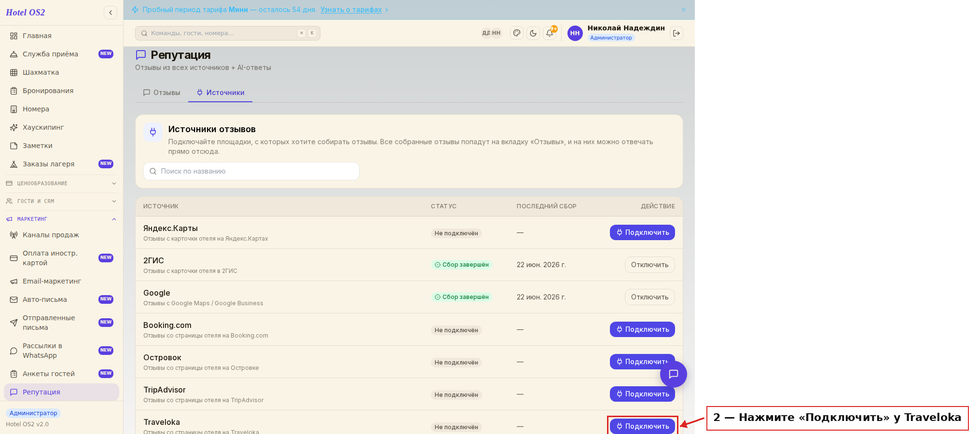Select Репутация in the sidebar
Viewport: 980px width, 434px height.
tap(61, 392)
